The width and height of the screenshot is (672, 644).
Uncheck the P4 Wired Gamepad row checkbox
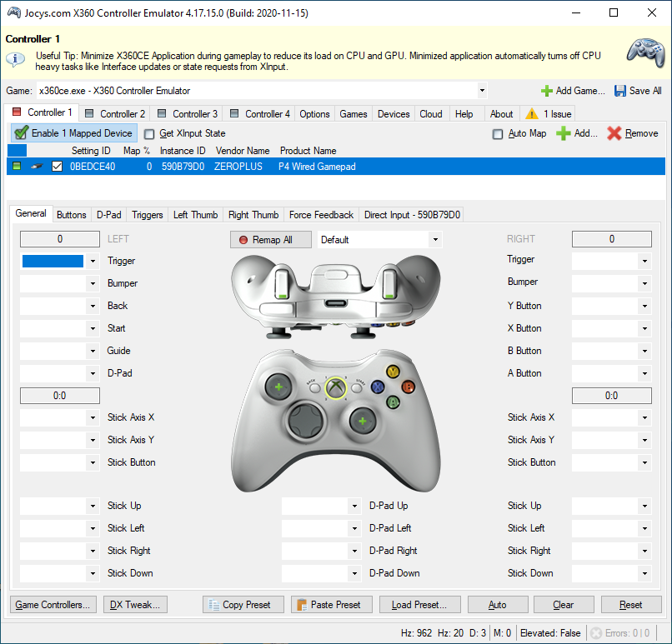point(57,167)
